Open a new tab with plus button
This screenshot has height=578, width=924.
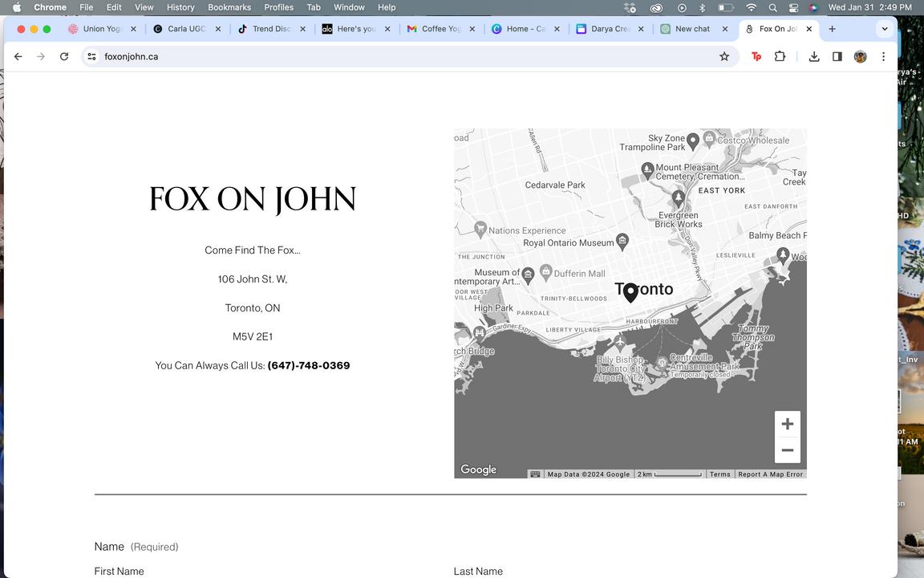click(832, 29)
